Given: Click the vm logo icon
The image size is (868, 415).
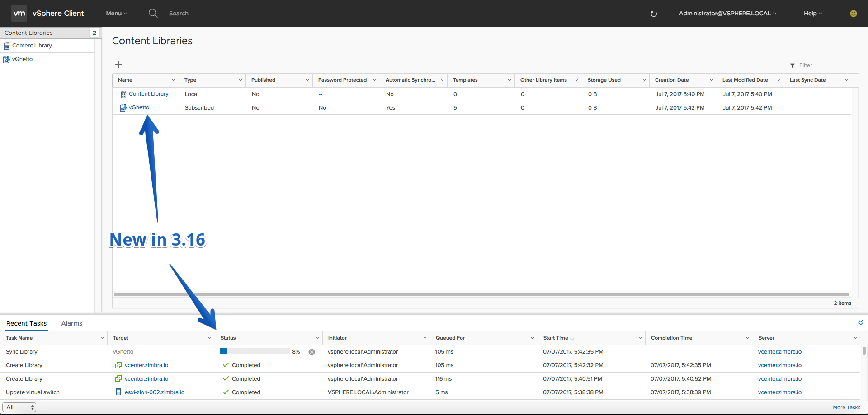Looking at the screenshot, I should point(19,14).
